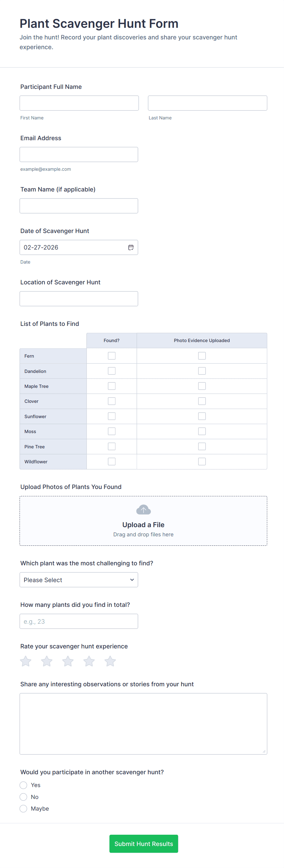Submit Hunt Results
The width and height of the screenshot is (284, 868).
click(x=144, y=844)
